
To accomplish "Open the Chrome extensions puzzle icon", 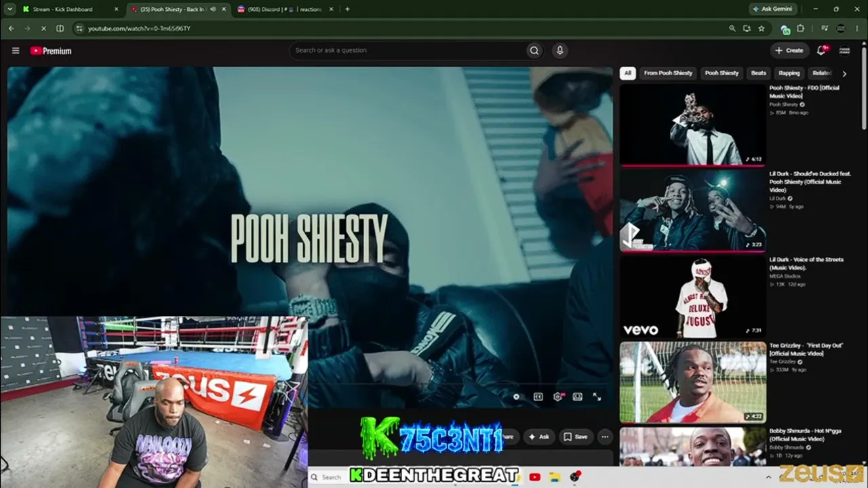I will 800,28.
